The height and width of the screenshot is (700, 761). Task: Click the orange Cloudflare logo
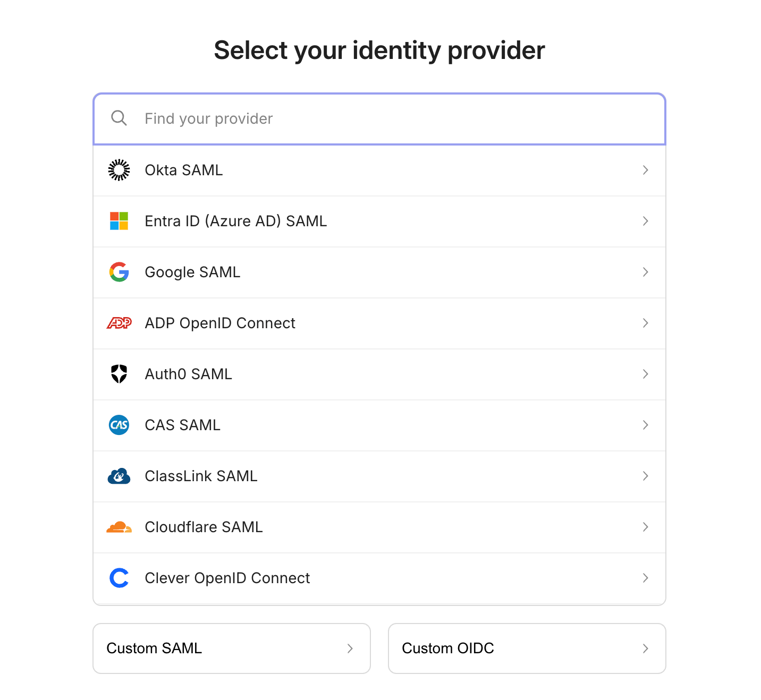pyautogui.click(x=119, y=527)
